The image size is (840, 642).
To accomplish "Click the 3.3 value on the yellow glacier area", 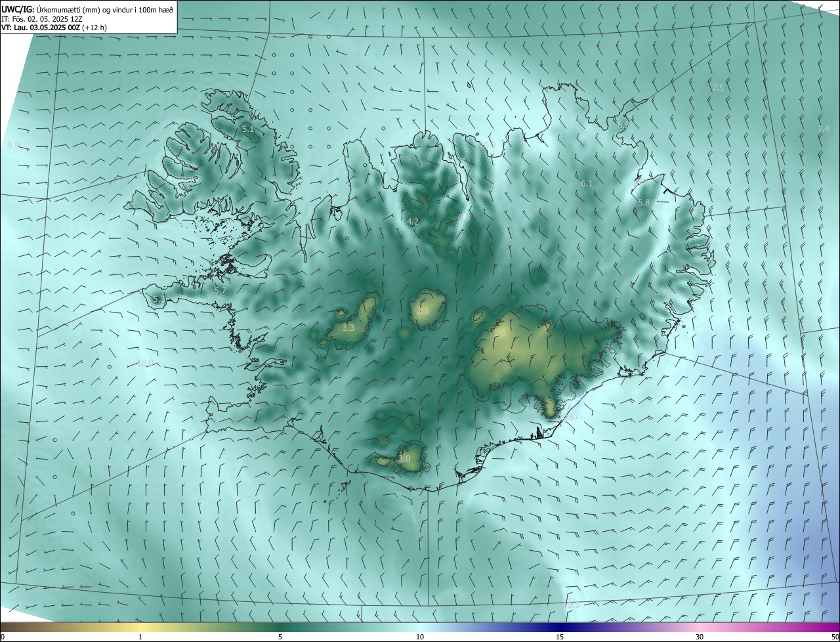I will [x=348, y=328].
